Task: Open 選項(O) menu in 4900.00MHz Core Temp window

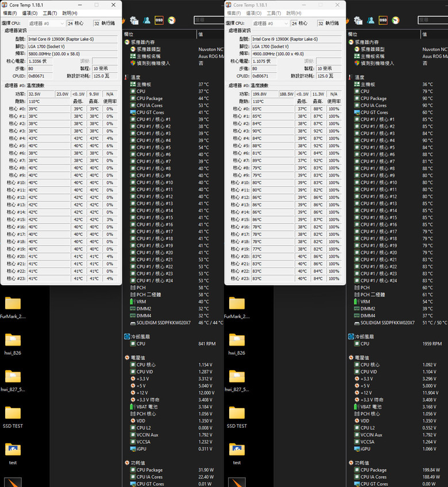Action: pyautogui.click(x=254, y=13)
